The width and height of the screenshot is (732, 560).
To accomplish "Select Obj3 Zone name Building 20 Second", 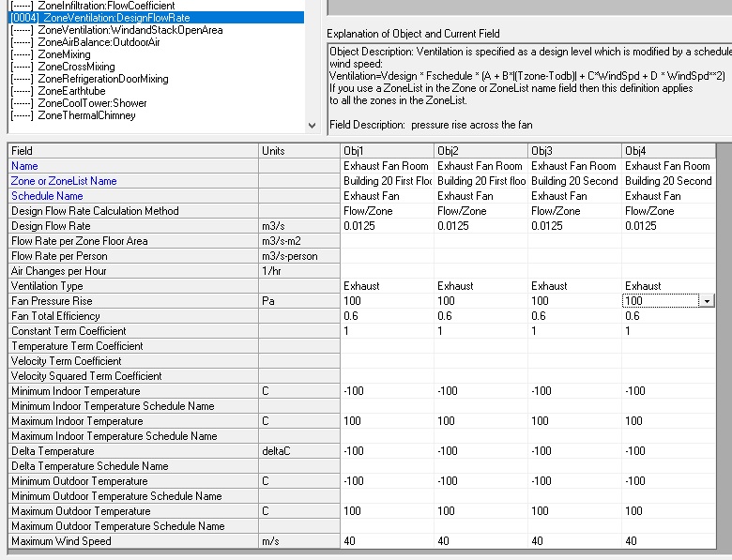I will 574,181.
